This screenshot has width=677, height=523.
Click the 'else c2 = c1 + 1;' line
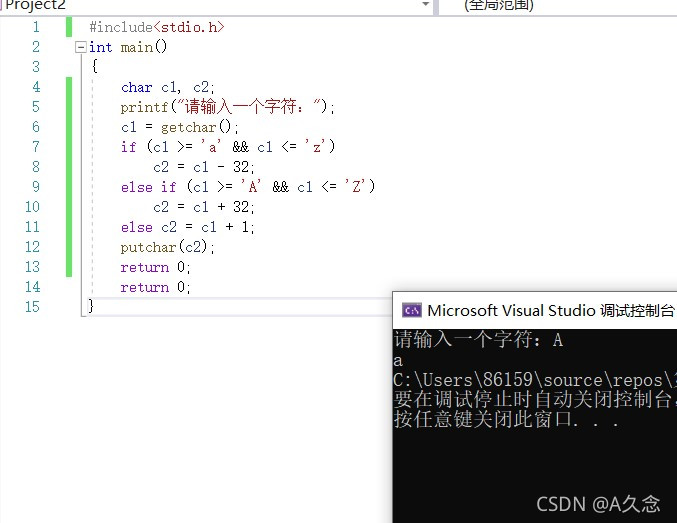[x=188, y=227]
